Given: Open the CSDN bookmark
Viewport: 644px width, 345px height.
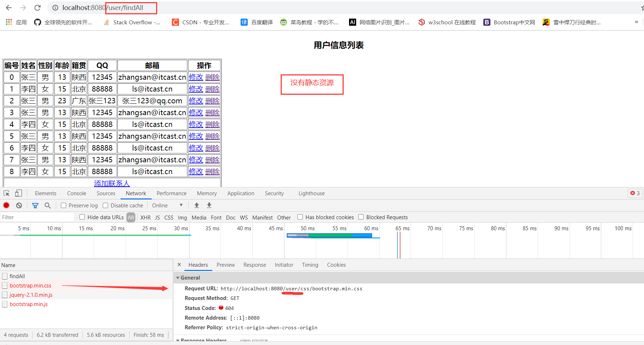Looking at the screenshot, I should (x=200, y=22).
